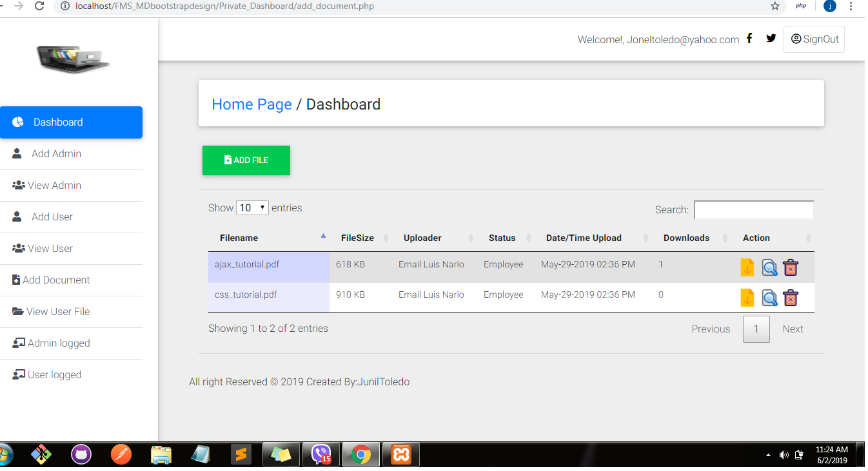Toggle the Filename column sort arrow
Screen dimensions: 868x471
322,236
